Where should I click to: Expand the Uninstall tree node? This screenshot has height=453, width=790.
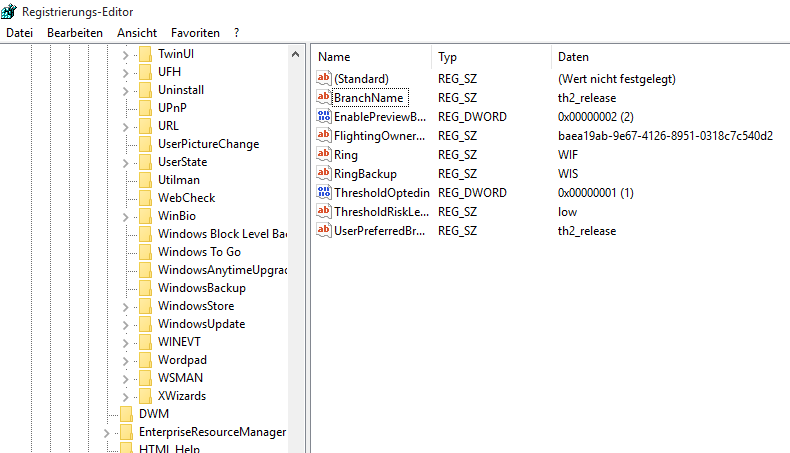click(x=125, y=91)
